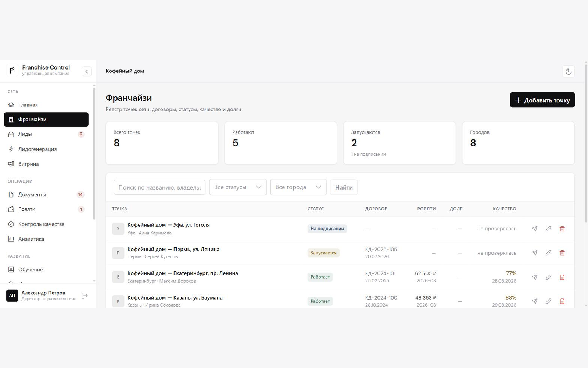Screen dimensions: 588x368
Task: Go to Главная in the sidebar
Action: click(x=46, y=105)
